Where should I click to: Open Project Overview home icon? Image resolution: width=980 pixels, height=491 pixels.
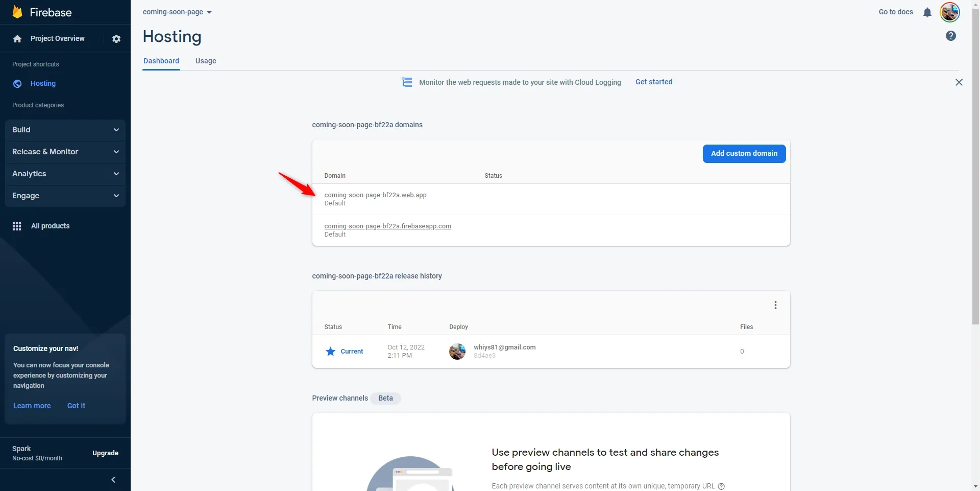pos(17,39)
